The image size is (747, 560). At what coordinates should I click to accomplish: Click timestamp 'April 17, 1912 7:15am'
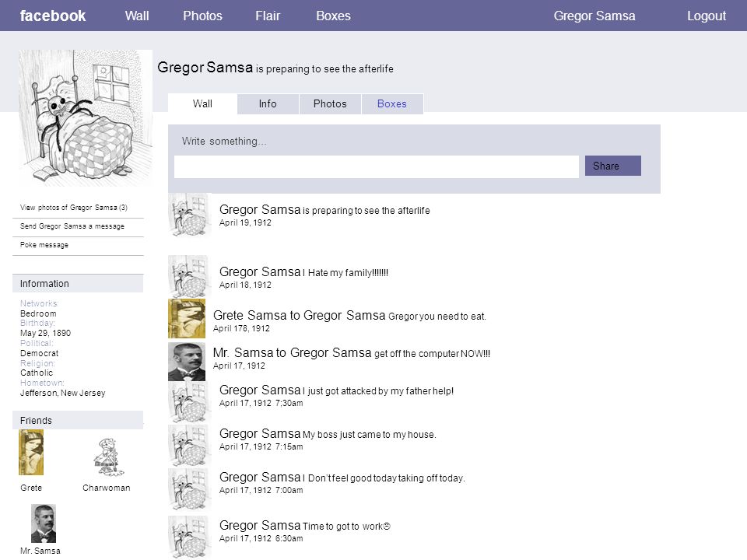tap(261, 446)
